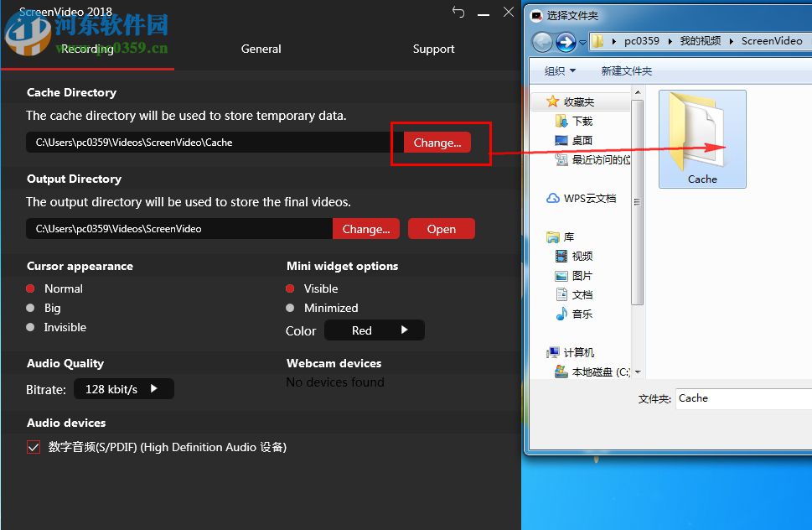Open WPS云文档 cloud icon
Screen dimensions: 812x530
552,198
